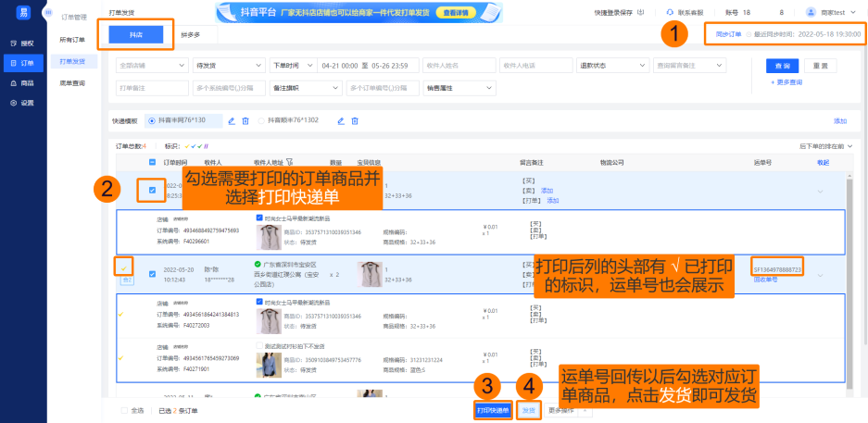Toggle checkbox for item under order 4934688492759475693

[259, 218]
